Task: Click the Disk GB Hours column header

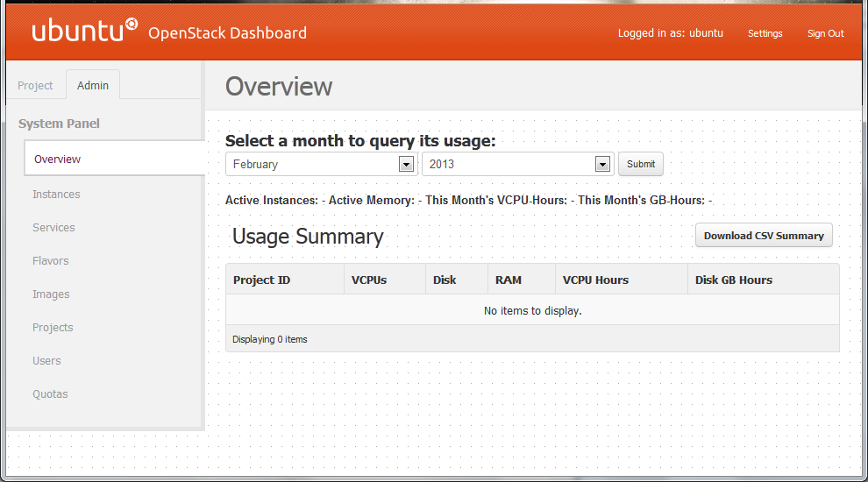Action: (x=764, y=280)
